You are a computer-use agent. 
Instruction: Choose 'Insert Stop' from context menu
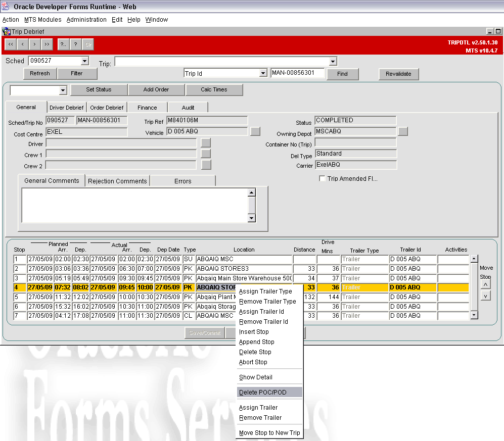tap(269, 332)
